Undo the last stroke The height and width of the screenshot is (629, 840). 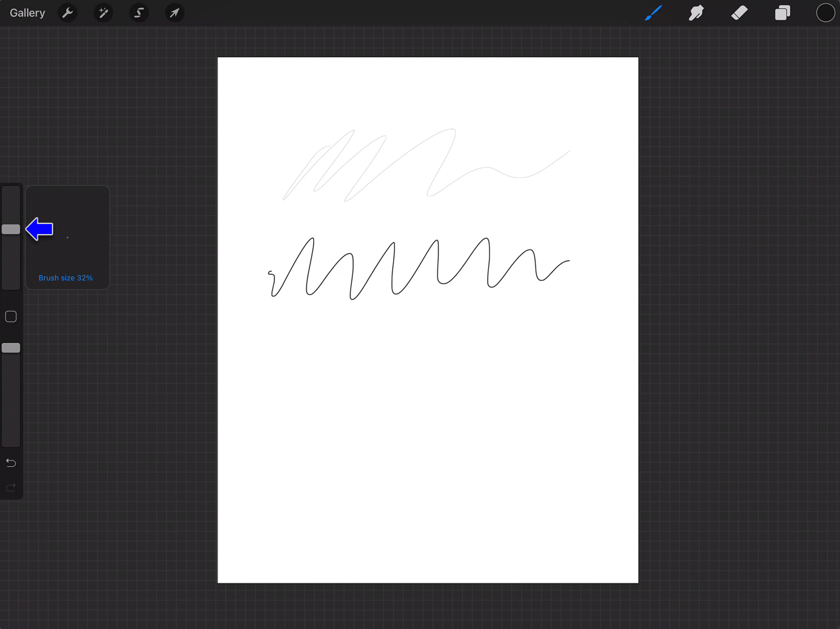click(11, 463)
